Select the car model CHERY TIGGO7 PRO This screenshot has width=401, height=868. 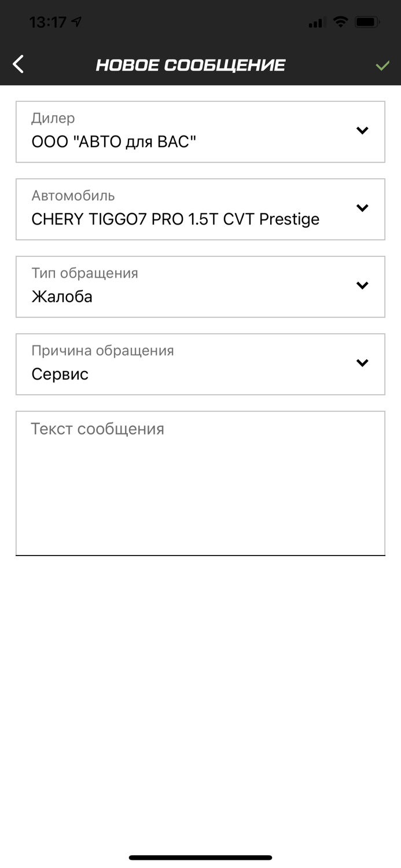point(175,219)
